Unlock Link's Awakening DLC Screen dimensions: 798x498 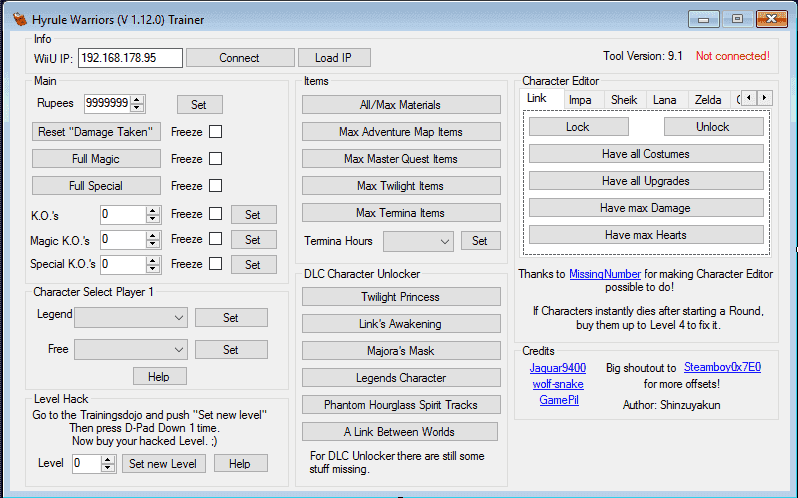point(401,324)
